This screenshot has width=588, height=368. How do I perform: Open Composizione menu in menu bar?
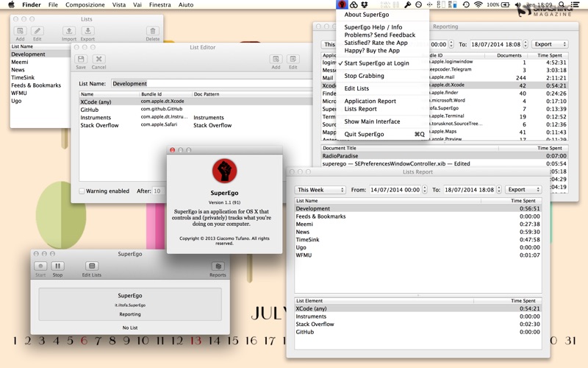click(x=85, y=5)
